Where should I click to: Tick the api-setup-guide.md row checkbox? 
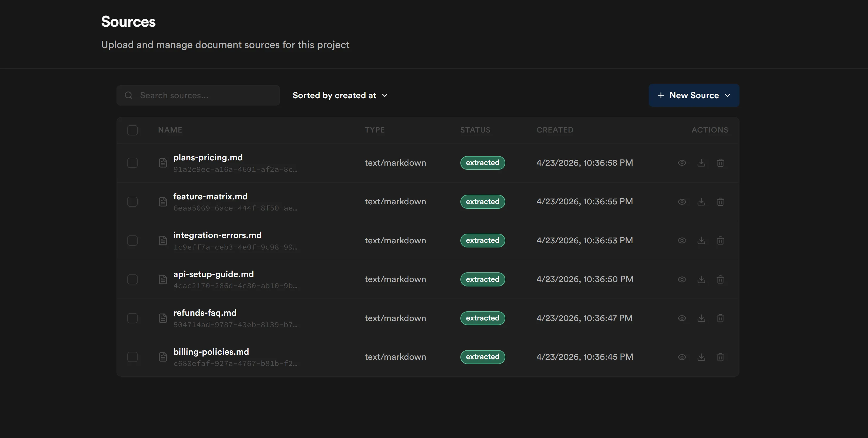[x=132, y=279]
